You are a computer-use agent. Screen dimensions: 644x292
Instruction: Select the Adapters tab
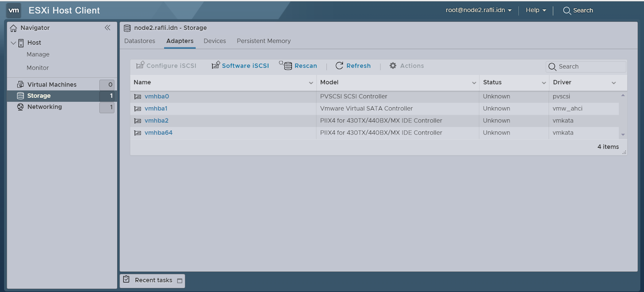pyautogui.click(x=180, y=41)
